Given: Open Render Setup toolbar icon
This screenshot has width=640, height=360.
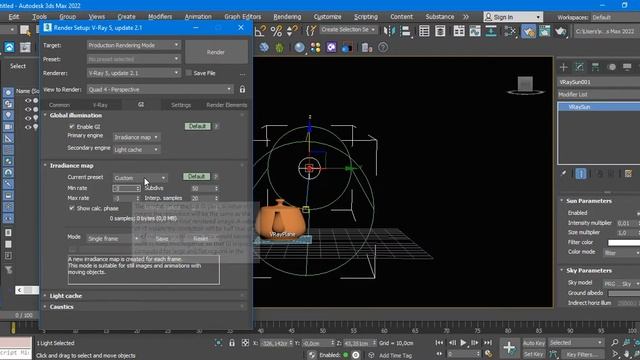Looking at the screenshot, I should [x=529, y=31].
